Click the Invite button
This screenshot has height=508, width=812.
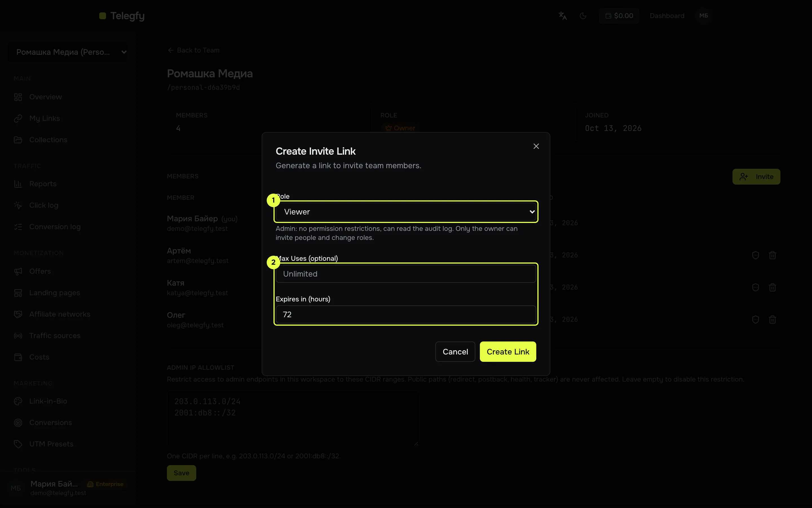tap(756, 177)
